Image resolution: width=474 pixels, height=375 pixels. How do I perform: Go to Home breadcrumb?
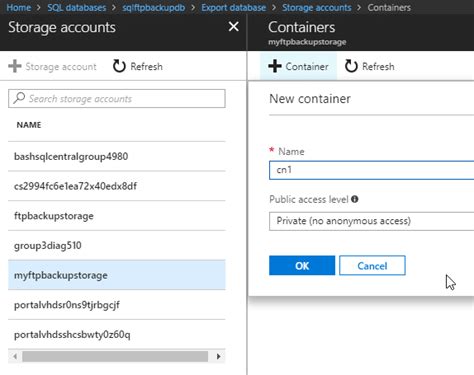[x=19, y=7]
